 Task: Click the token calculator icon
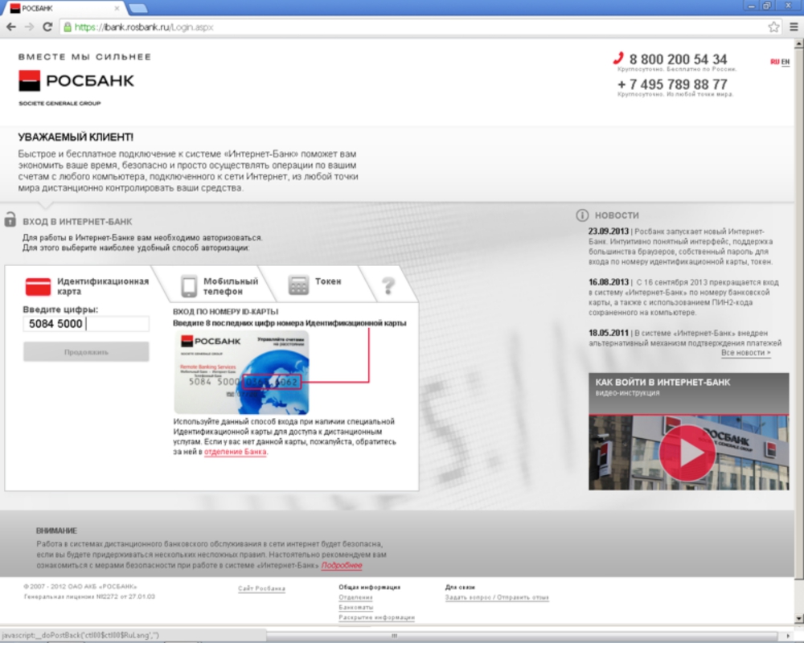298,285
